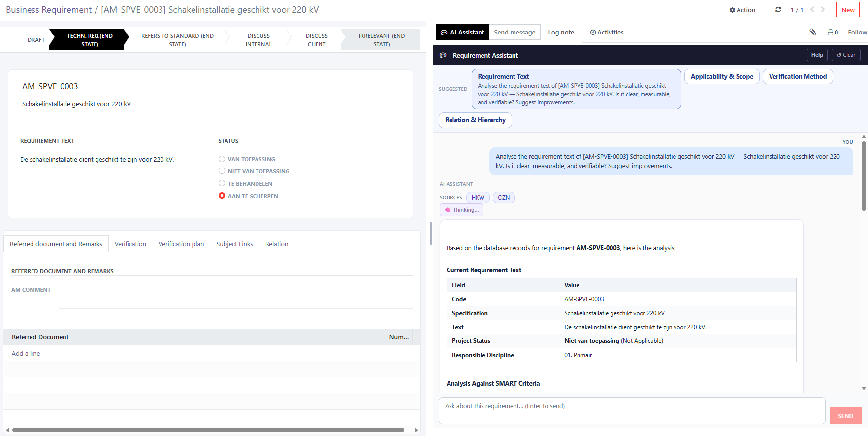Expand the Thinking indicator
Viewport: 868px width, 436px height.
(x=461, y=210)
